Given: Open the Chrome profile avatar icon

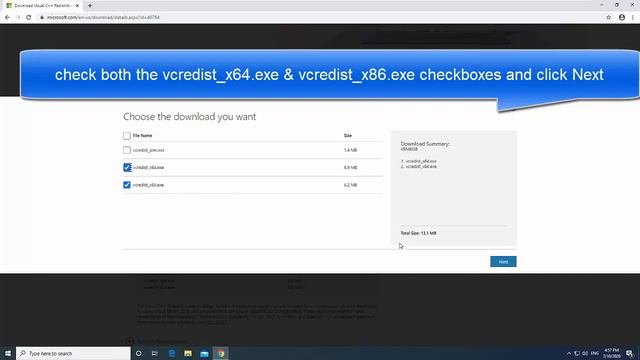Looking at the screenshot, I should coord(622,18).
